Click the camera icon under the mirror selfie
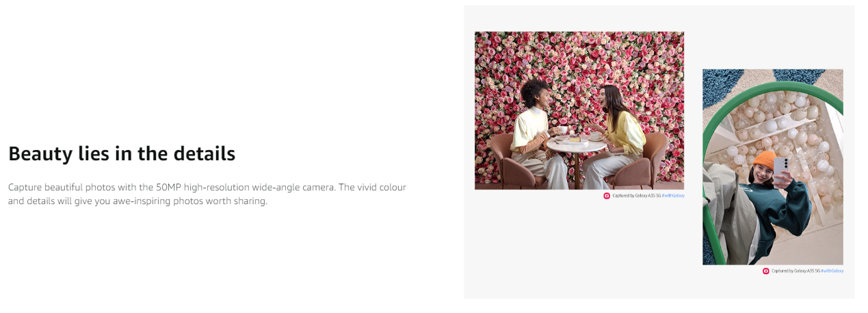 coord(766,271)
